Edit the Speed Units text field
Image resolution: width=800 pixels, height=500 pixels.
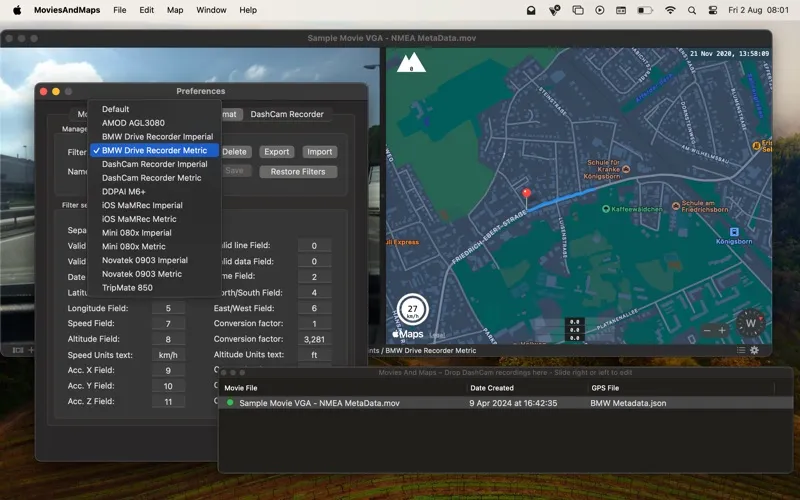pos(168,355)
